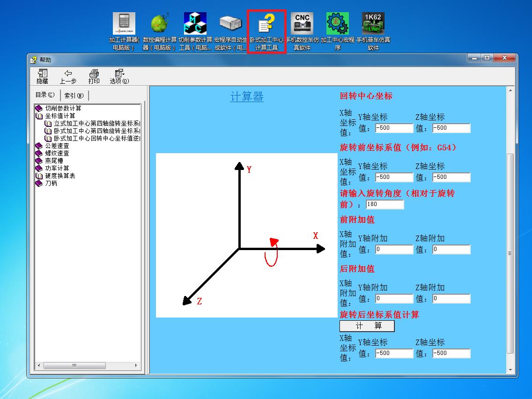The image size is (532, 399).
Task: Click the 后附加值 heading
Action: point(357,269)
